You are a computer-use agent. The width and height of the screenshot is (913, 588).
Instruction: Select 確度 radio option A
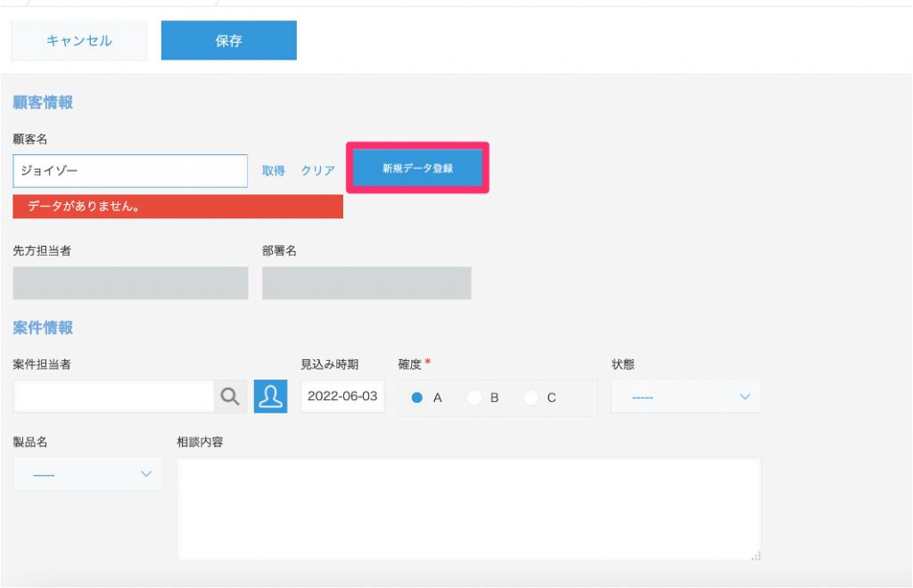pyautogui.click(x=417, y=398)
